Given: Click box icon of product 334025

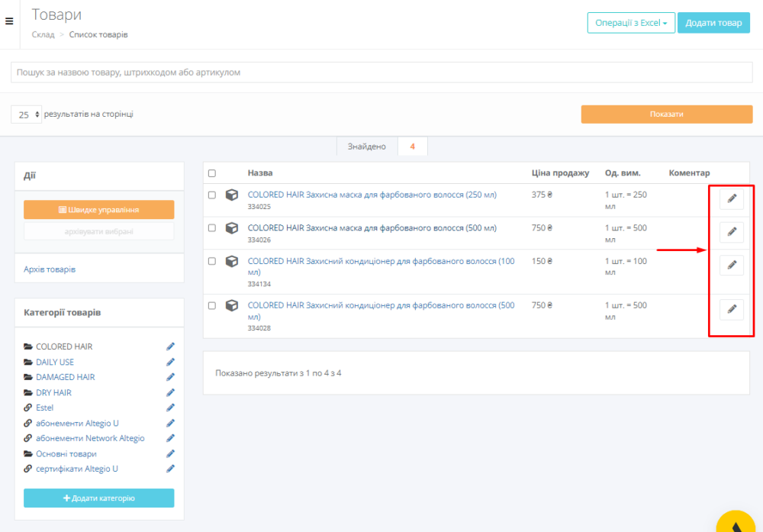Looking at the screenshot, I should click(232, 195).
